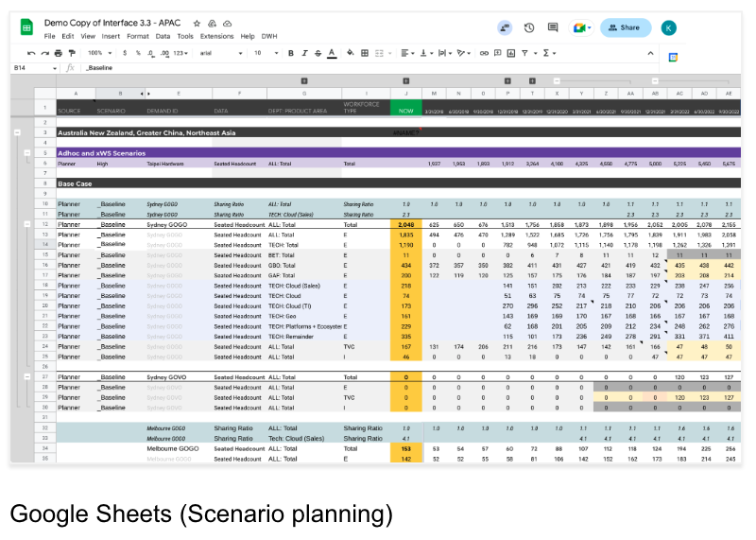
Task: Collapse the row group at row 12
Action: click(x=27, y=224)
